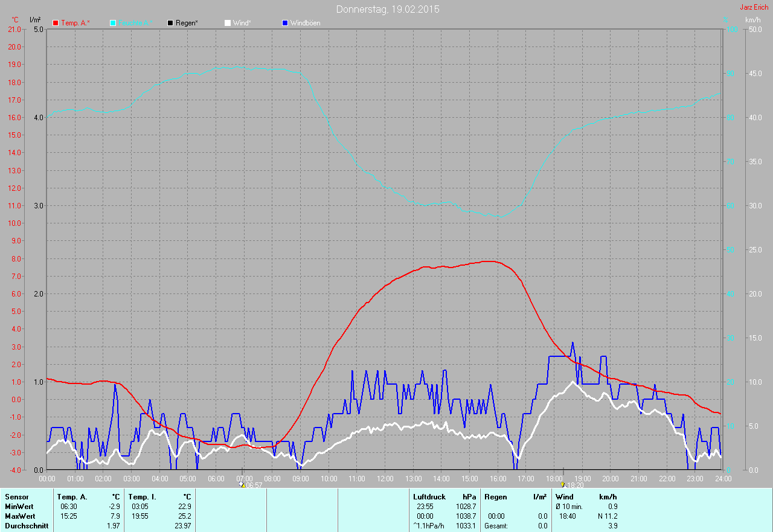Click the 'Regen*' legend label
The image size is (773, 532).
187,23
